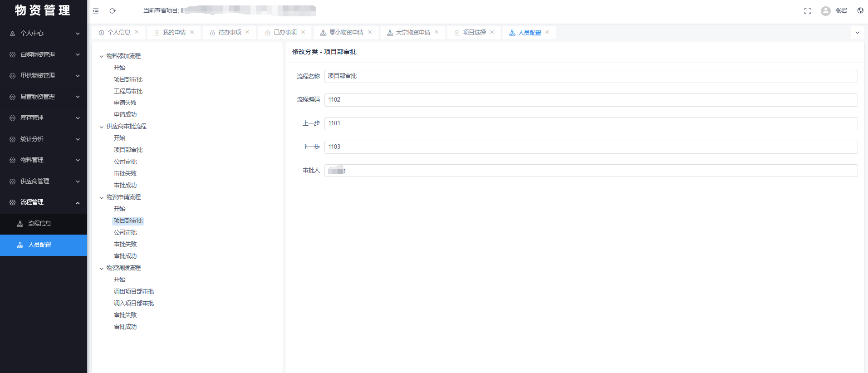Open the user avatar icon for 张岩
The width and height of the screenshot is (868, 373).
point(826,11)
